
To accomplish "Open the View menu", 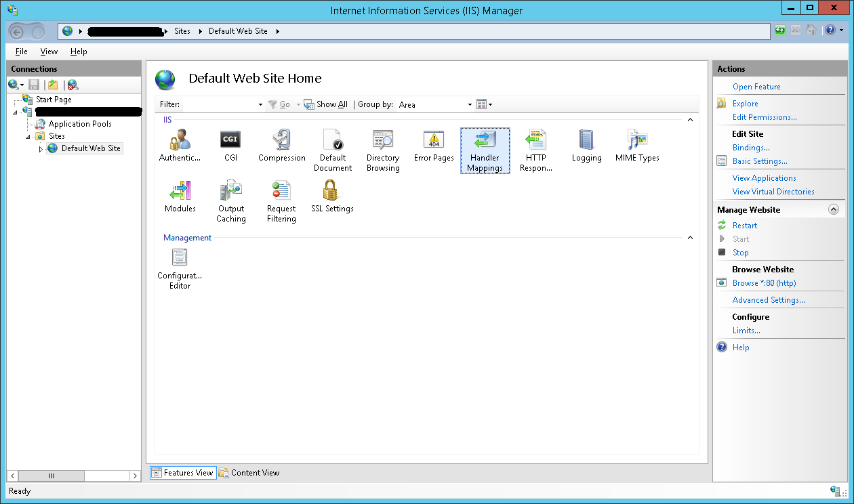I will tap(49, 51).
